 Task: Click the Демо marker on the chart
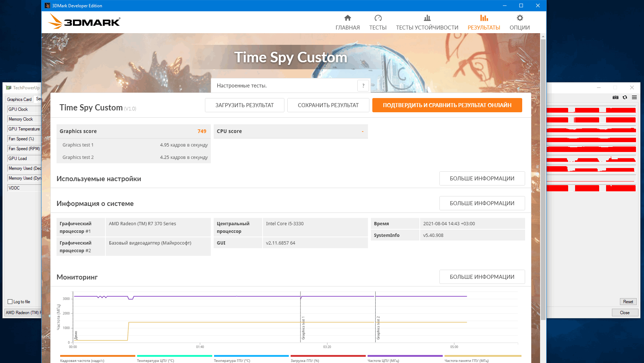point(76,335)
